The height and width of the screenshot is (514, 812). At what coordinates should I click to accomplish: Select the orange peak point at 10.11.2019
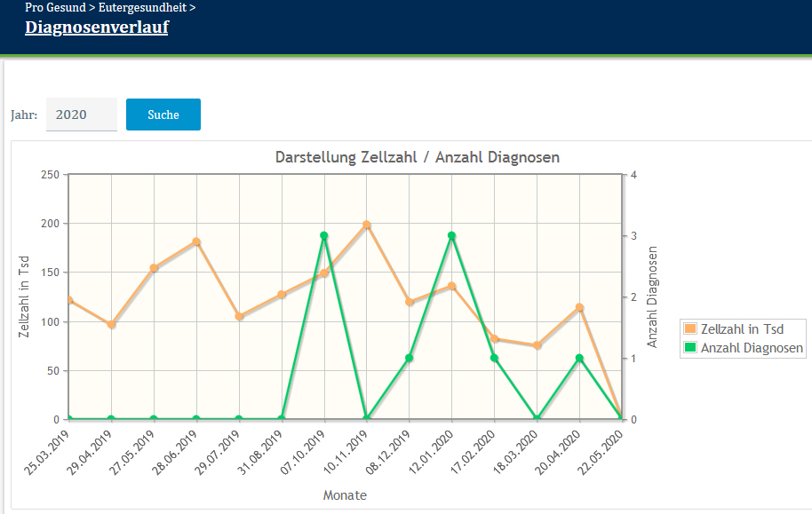(x=366, y=225)
